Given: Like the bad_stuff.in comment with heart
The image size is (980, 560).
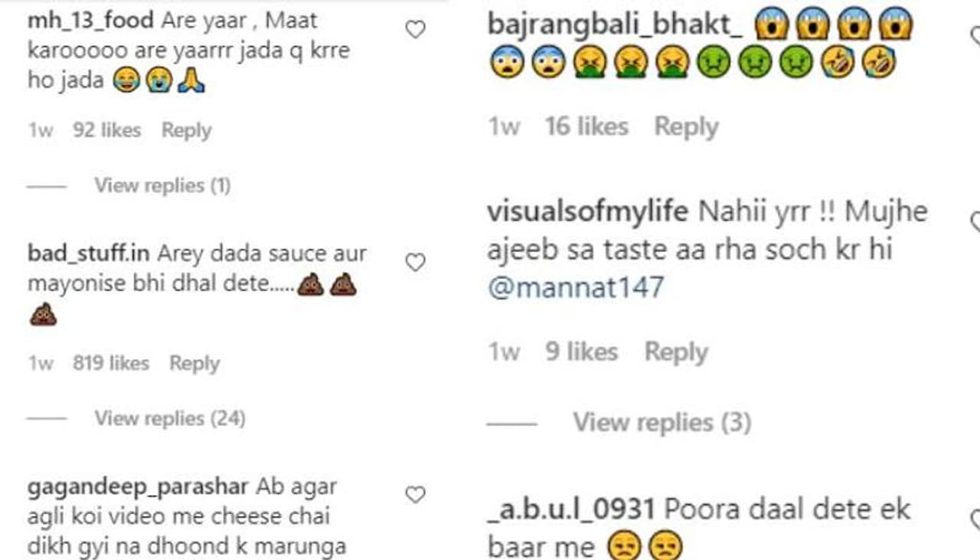Looking at the screenshot, I should (415, 263).
